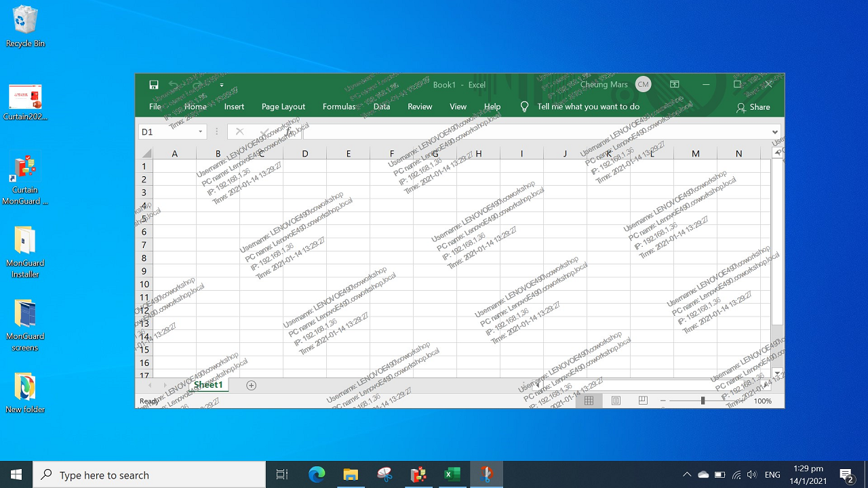Viewport: 868px width, 488px height.
Task: Open the Ribbon Display Options icon
Action: tap(675, 85)
